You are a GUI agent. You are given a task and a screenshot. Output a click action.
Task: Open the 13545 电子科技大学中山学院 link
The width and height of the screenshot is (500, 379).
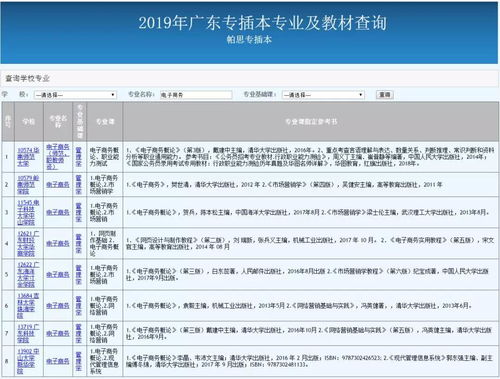pyautogui.click(x=28, y=212)
